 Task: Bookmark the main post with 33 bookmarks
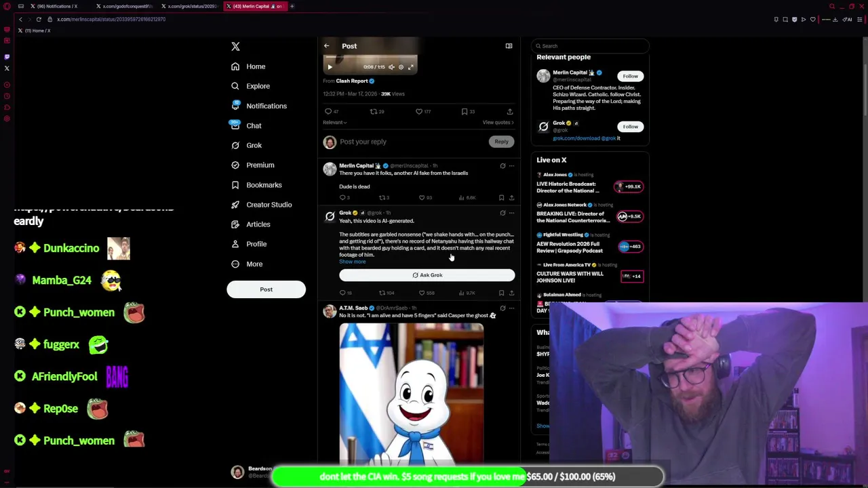coord(468,111)
